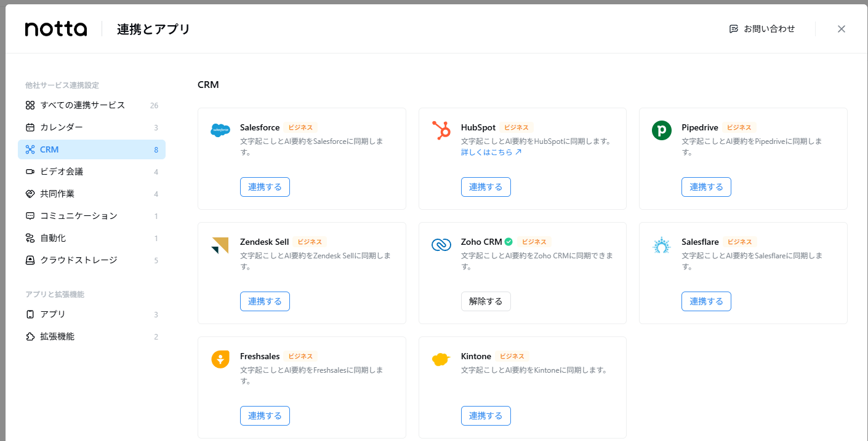Screen dimensions: 868x441
Task: Click the Kintone card title text
Action: [476, 356]
